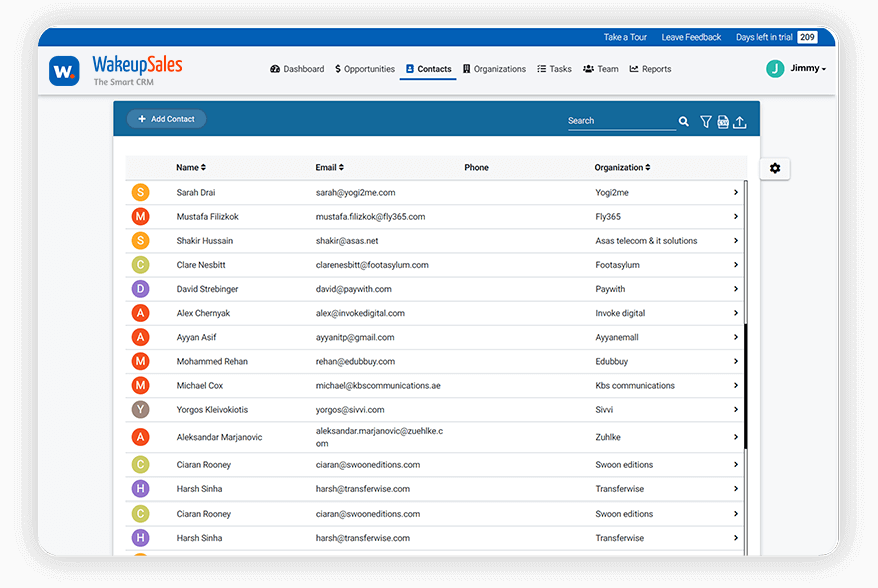Click the email rehan@edubbuy.com
Viewport: 878px width, 588px height.
pos(355,361)
